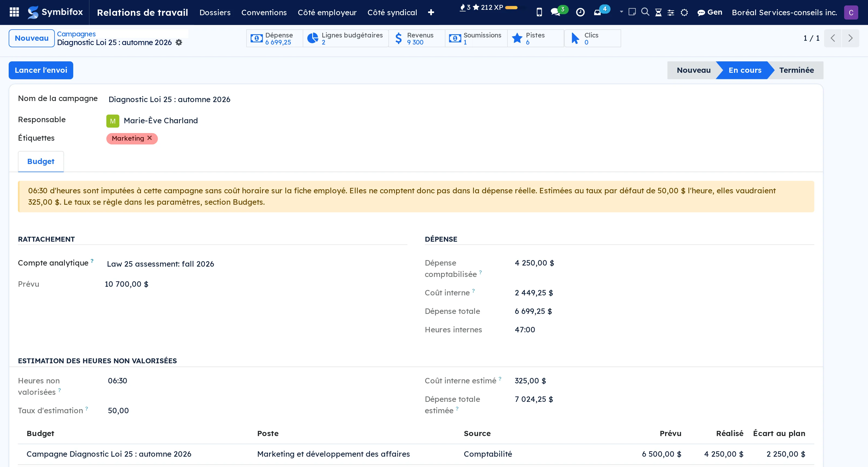This screenshot has height=467, width=868.
Task: Click the Nouveau create button
Action: coord(31,38)
